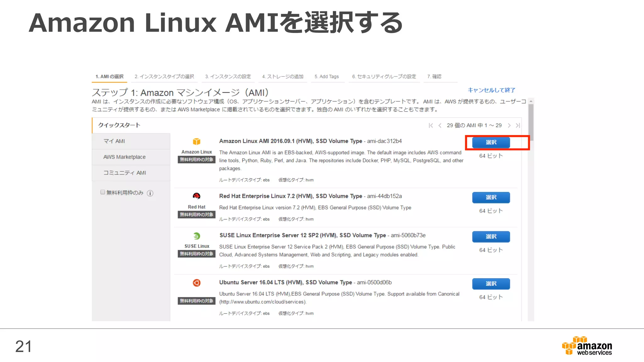Select SUSE Linux Enterprise Server 12 AMI
644x362 pixels.
[x=491, y=237]
